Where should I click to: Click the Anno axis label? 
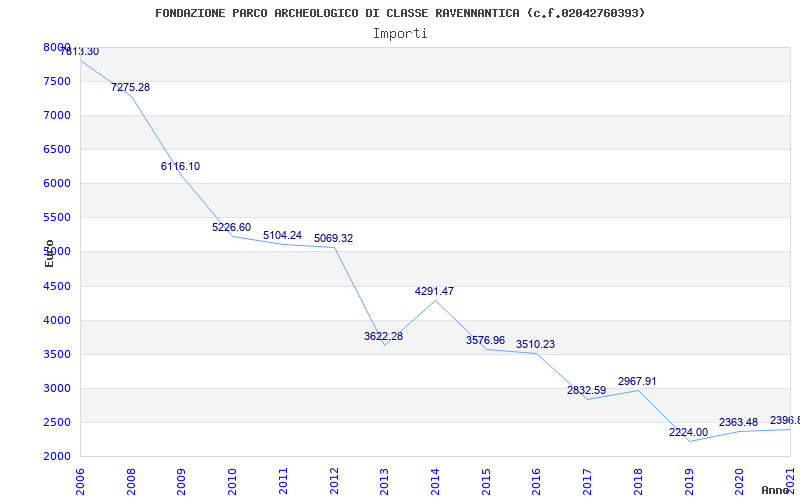tap(775, 490)
